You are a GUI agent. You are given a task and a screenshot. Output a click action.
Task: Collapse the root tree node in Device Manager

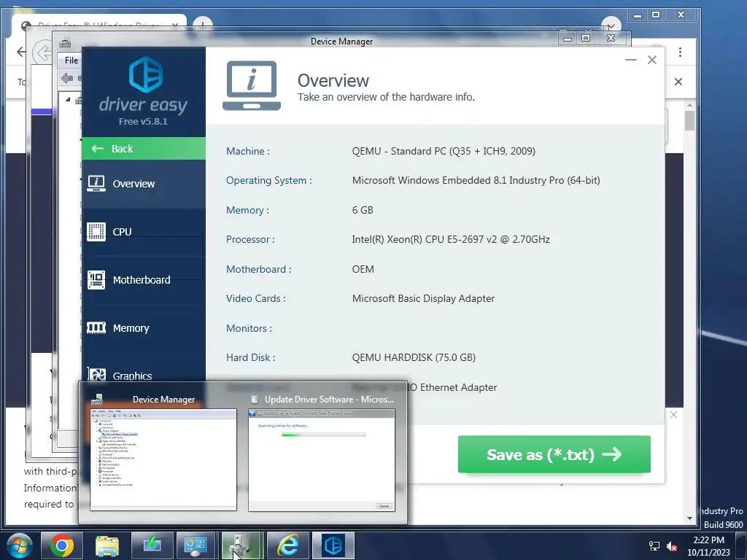68,99
